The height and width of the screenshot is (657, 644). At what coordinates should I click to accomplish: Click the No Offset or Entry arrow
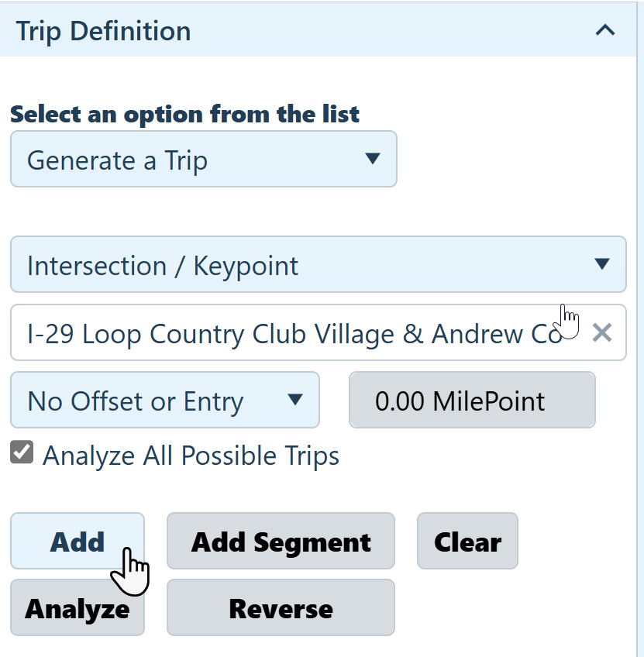click(294, 400)
